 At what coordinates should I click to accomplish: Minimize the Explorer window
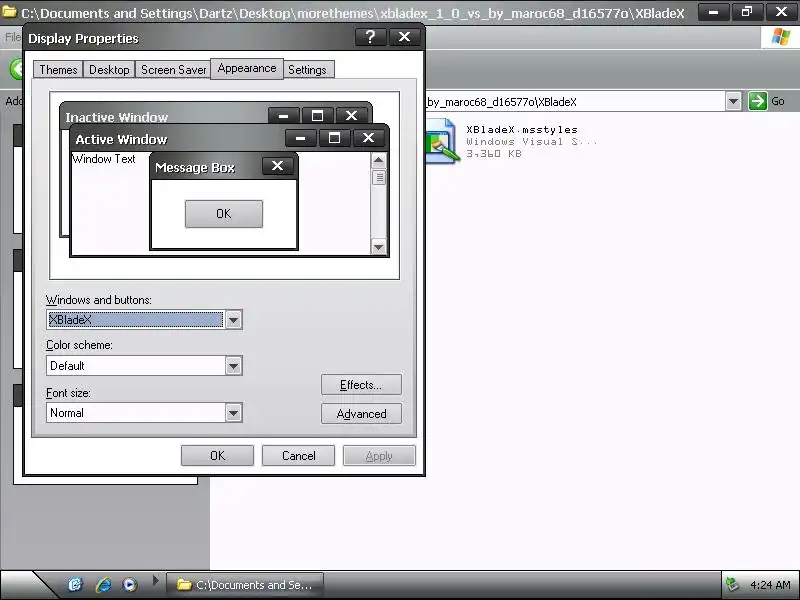pos(713,12)
